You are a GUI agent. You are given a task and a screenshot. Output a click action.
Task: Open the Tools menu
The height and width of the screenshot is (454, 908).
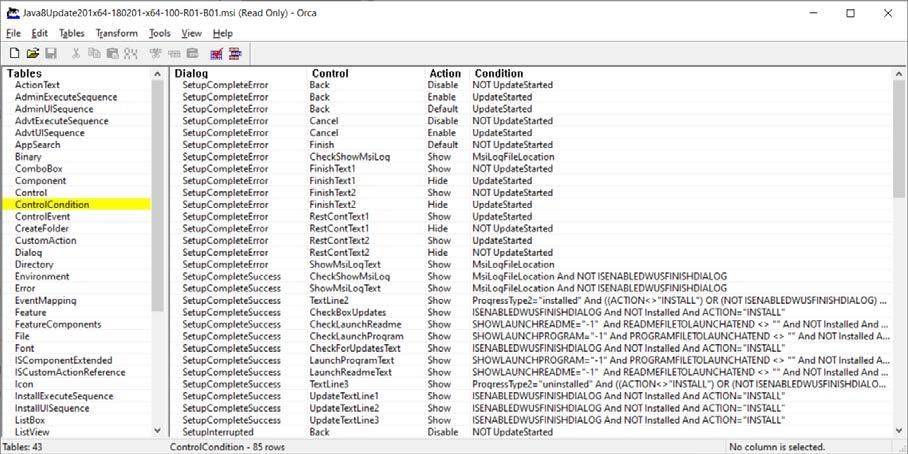pos(160,34)
